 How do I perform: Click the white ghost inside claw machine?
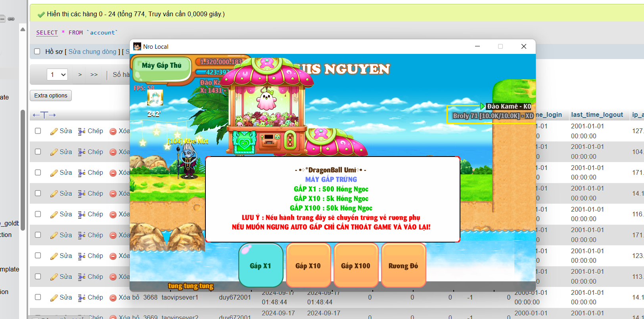pyautogui.click(x=266, y=99)
